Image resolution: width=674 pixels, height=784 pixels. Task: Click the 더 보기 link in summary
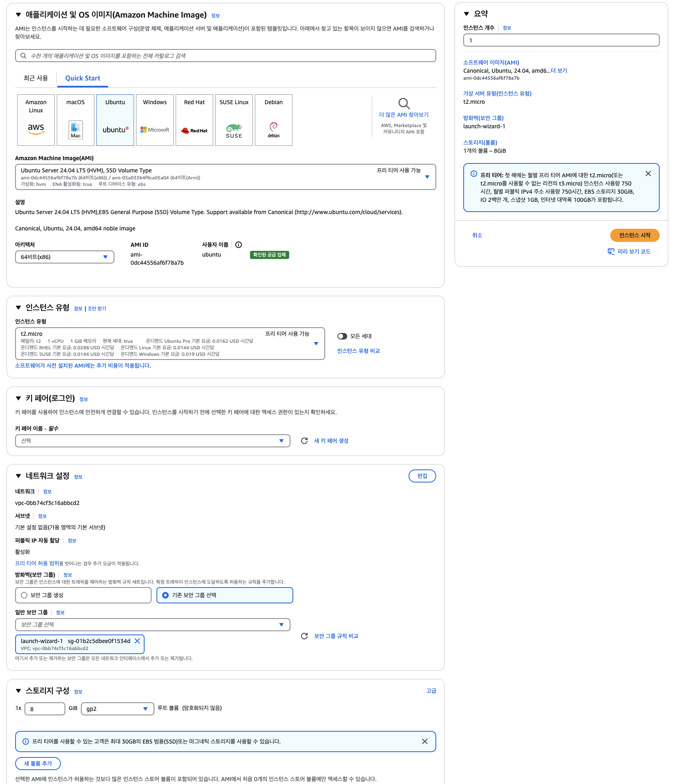point(559,71)
